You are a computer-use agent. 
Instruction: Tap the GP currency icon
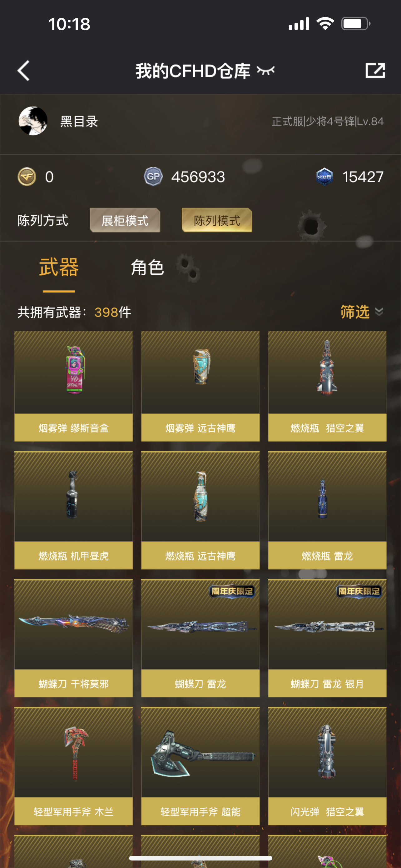[x=153, y=177]
